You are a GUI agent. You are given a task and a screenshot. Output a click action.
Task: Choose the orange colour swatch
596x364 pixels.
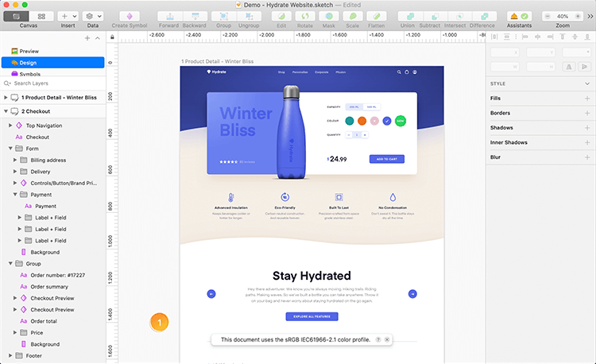coord(362,121)
